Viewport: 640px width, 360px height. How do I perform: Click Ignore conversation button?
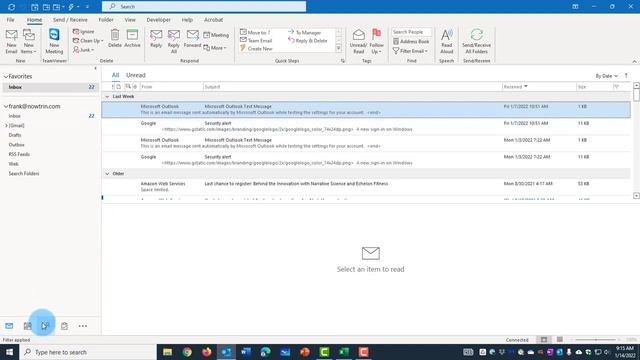tap(84, 31)
